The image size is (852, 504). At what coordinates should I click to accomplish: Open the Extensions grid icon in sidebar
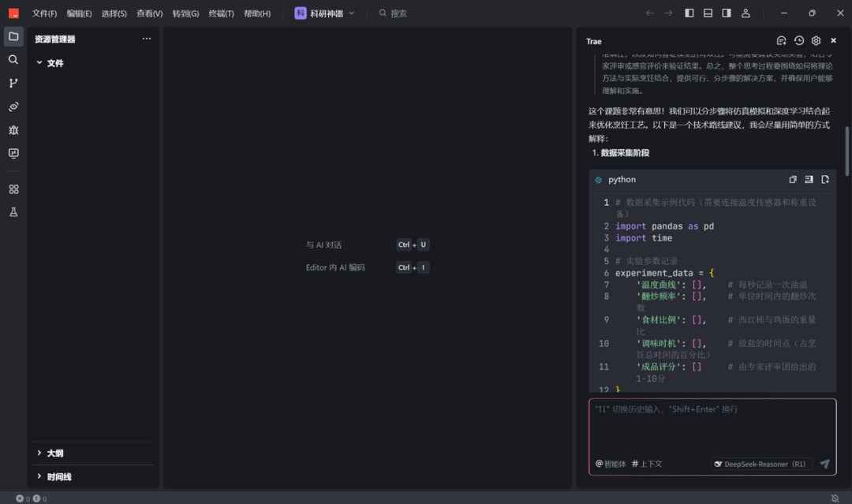(13, 189)
